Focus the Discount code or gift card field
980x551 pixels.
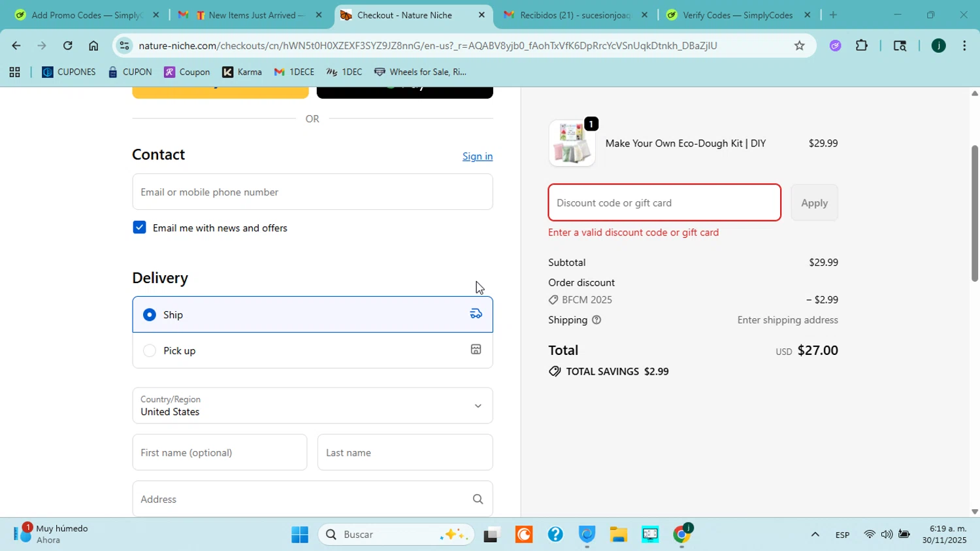[x=664, y=203]
